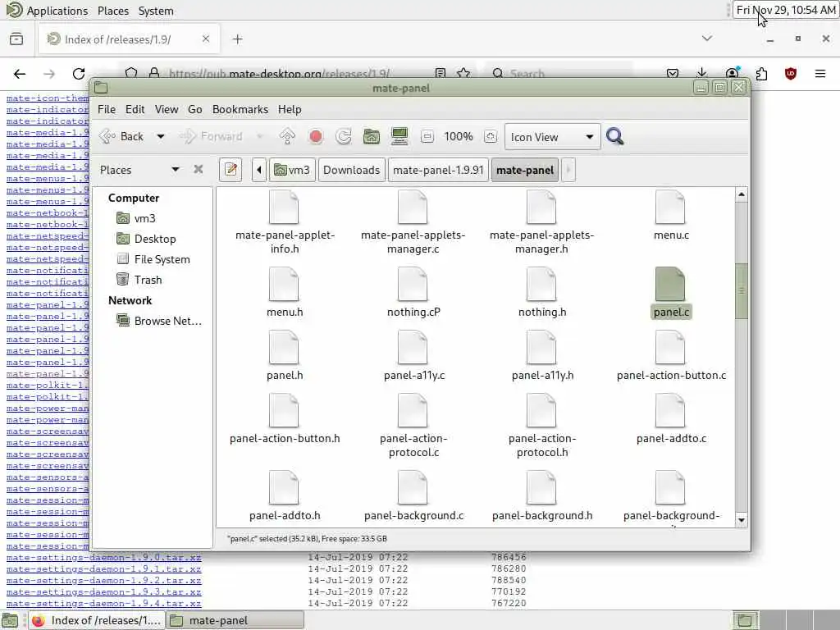Click the Reload icon in the file manager toolbar
Viewport: 840px width, 630px height.
pyautogui.click(x=344, y=137)
